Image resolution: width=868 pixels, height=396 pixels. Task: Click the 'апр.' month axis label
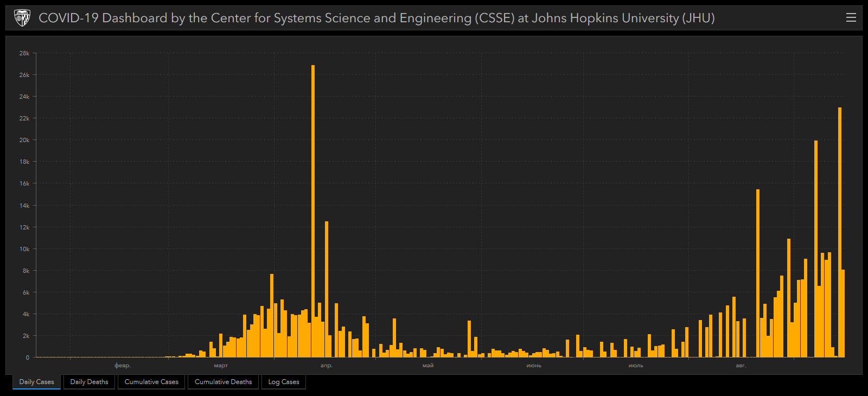click(326, 366)
